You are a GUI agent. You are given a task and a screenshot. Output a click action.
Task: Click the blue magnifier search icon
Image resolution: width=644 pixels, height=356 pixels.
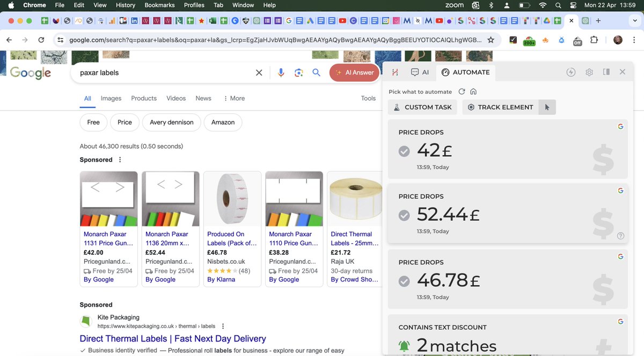coord(317,72)
